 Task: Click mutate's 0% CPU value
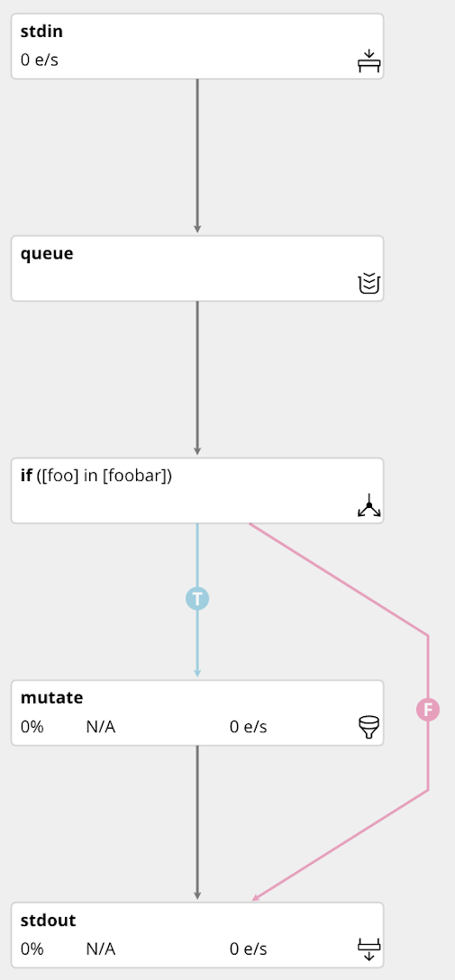(x=32, y=727)
